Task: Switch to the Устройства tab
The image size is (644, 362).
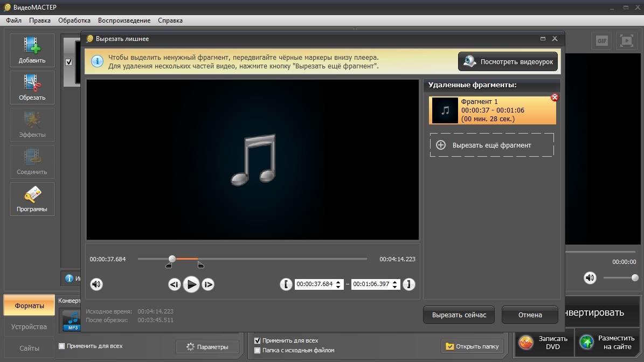Action: [x=29, y=327]
